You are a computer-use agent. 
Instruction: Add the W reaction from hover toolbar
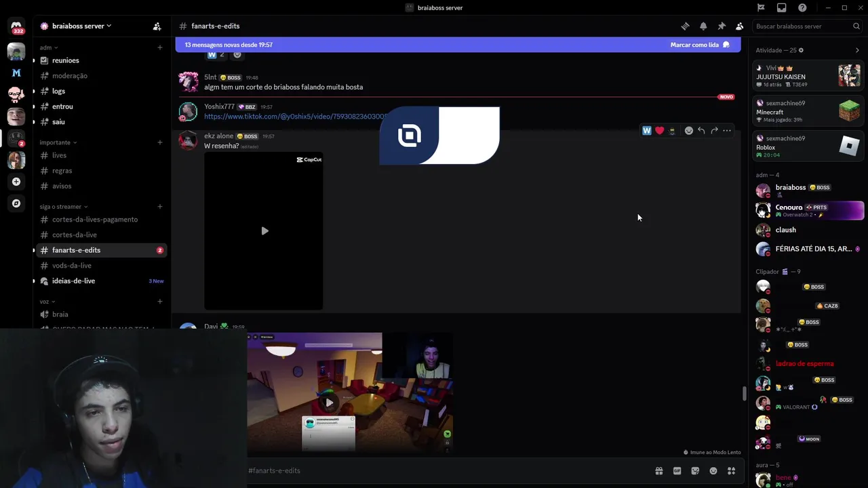click(647, 131)
